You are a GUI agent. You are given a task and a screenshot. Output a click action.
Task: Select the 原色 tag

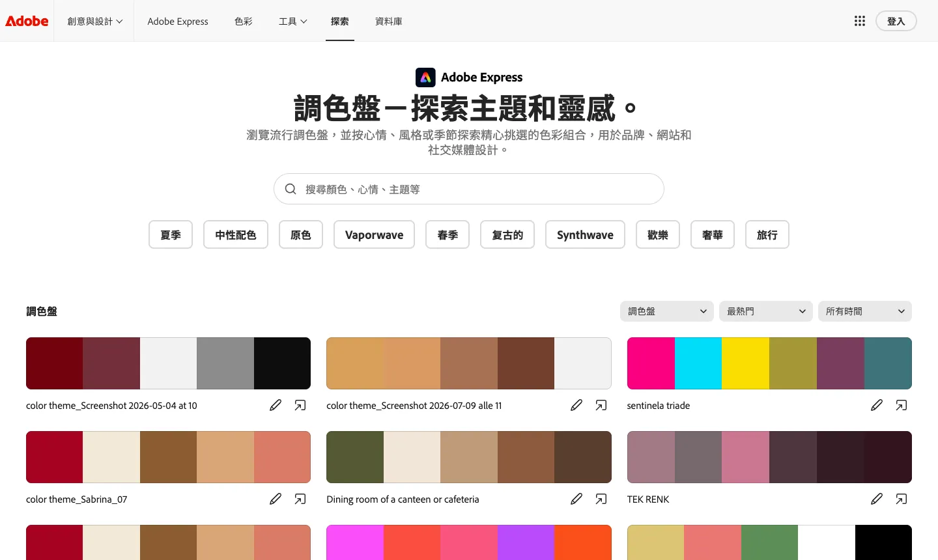pos(301,234)
